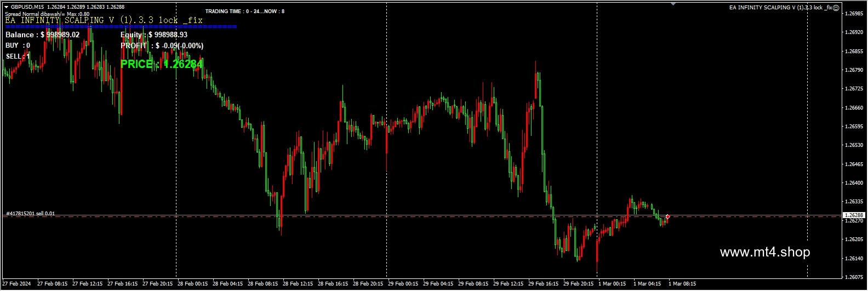The image size is (868, 291).
Task: Click the 1.26075 price scale label
Action: tap(854, 277)
